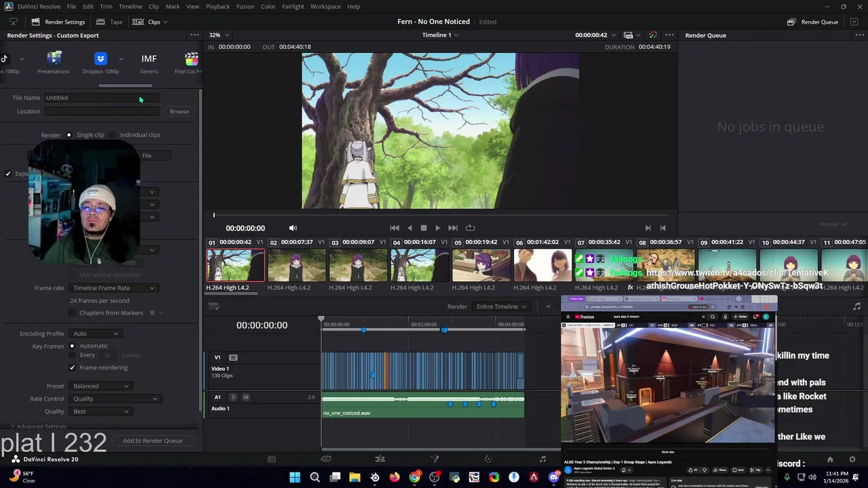Click the Location path field

(102, 111)
